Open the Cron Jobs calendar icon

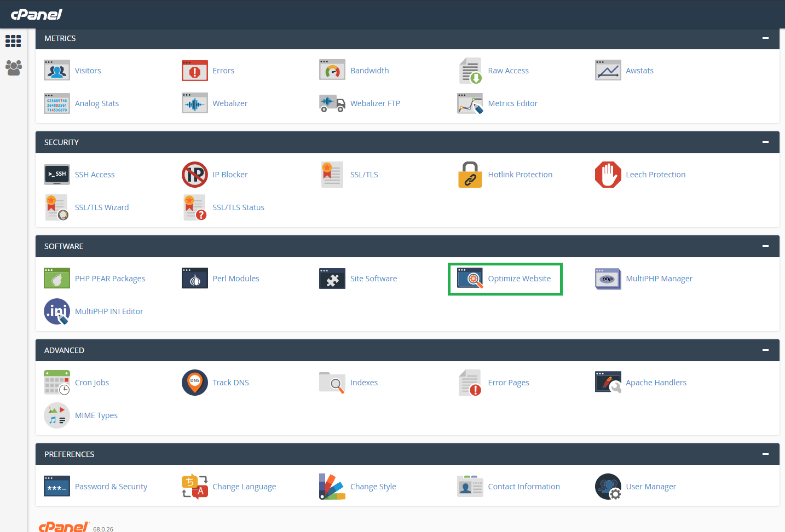57,383
